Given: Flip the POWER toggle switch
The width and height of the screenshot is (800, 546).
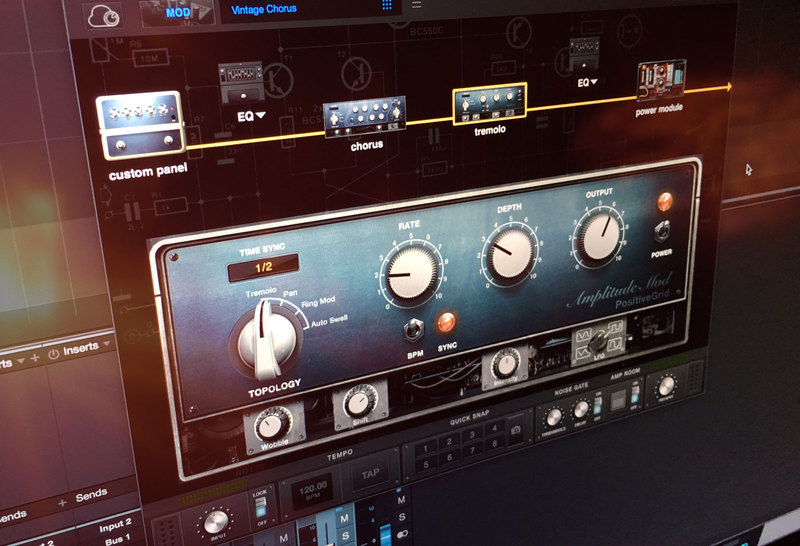Looking at the screenshot, I should click(x=662, y=231).
